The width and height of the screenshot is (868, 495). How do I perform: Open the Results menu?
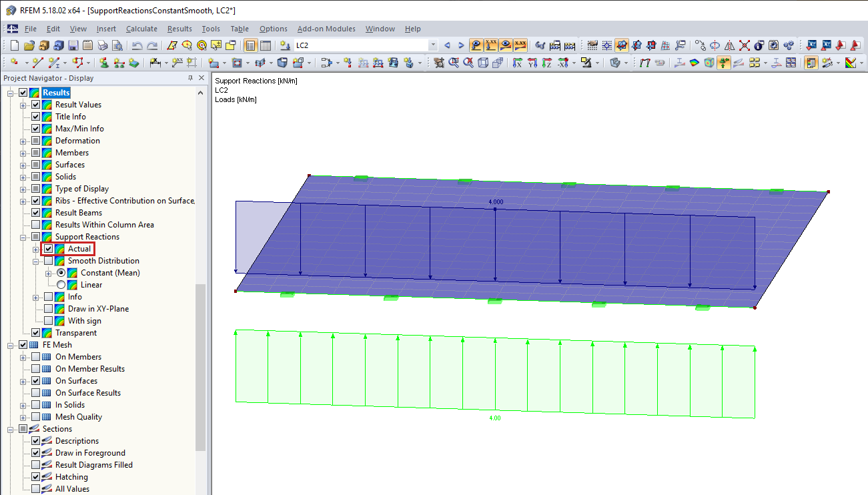click(x=179, y=29)
